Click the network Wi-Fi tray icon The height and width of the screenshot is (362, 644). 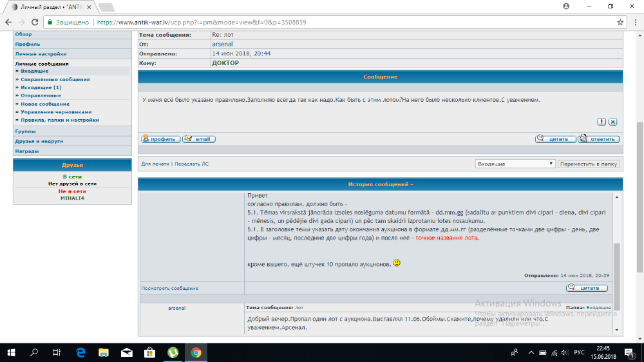[554, 352]
